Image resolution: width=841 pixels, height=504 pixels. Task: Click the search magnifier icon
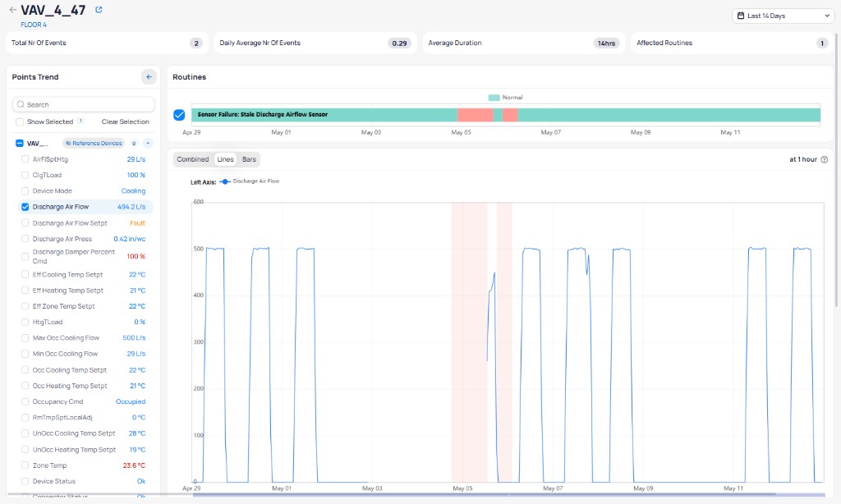click(x=21, y=104)
